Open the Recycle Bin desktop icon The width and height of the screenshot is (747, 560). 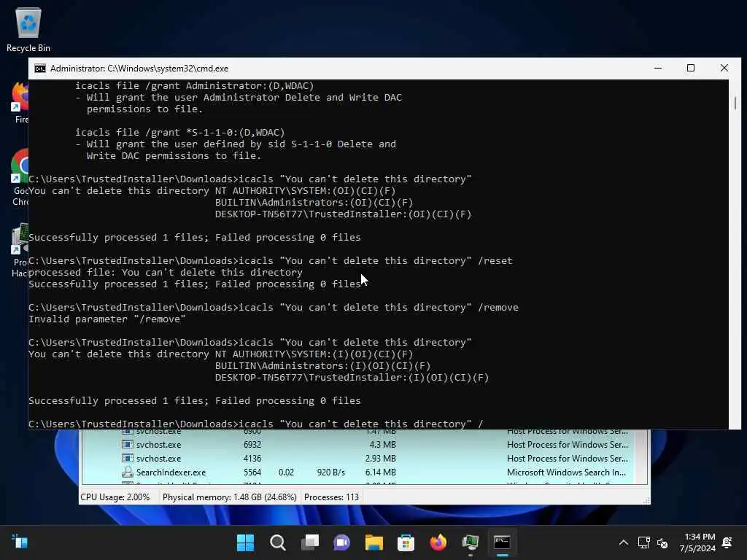pyautogui.click(x=28, y=29)
